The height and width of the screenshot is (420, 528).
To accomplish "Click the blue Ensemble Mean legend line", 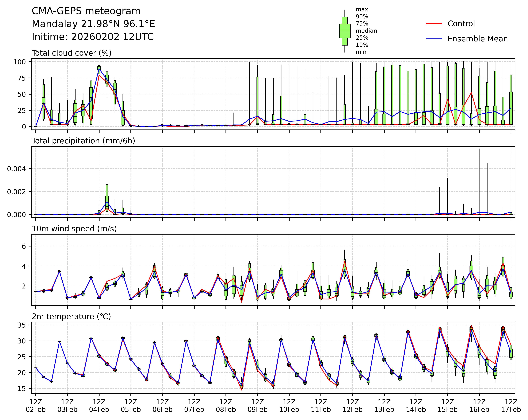I will coord(434,39).
